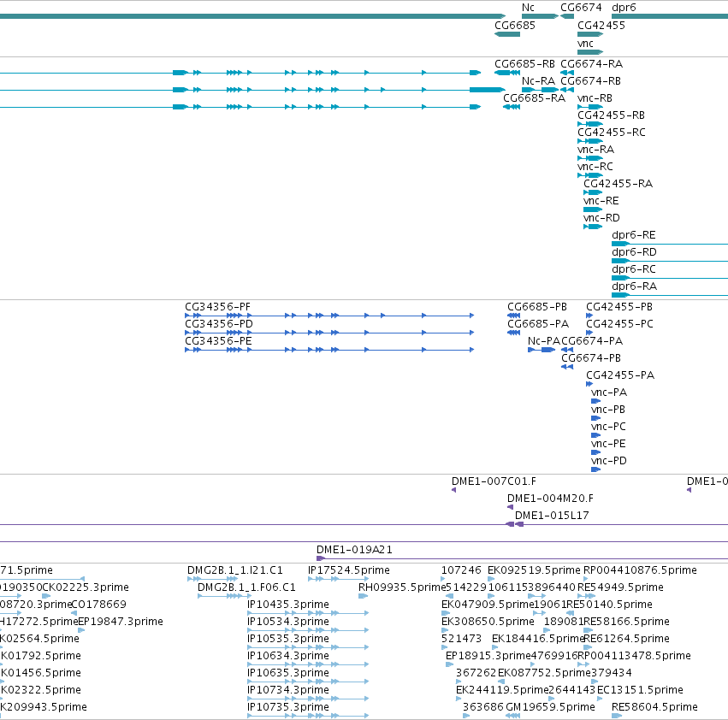
Task: Select EST EP19847.3prime
Action: pyautogui.click(x=121, y=622)
